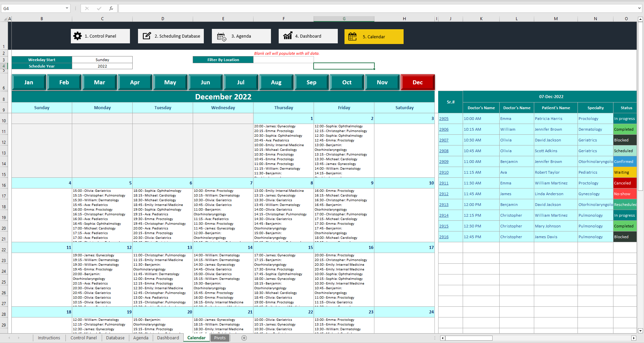Click the Schedule Year value 2022
The image size is (644, 343).
point(102,66)
